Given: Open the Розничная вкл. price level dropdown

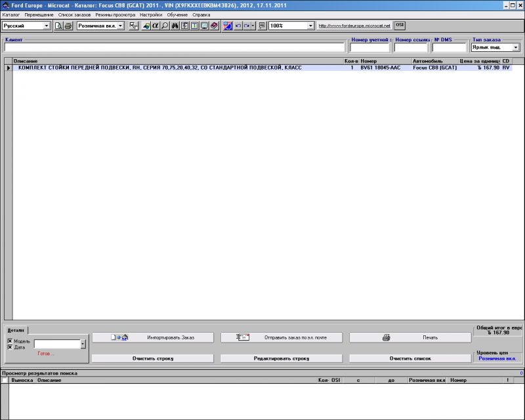Looking at the screenshot, I should 121,26.
